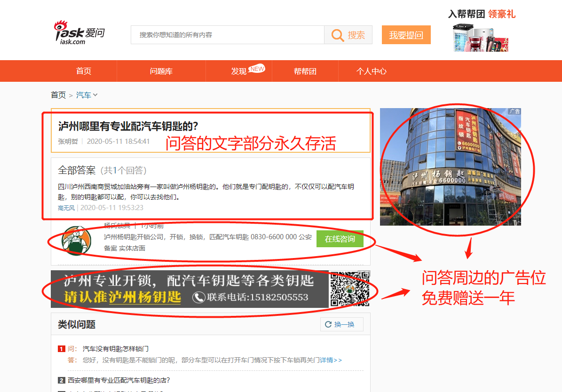The width and height of the screenshot is (562, 392).
Task: Click the phone icon in banner ad
Action: pos(199,297)
